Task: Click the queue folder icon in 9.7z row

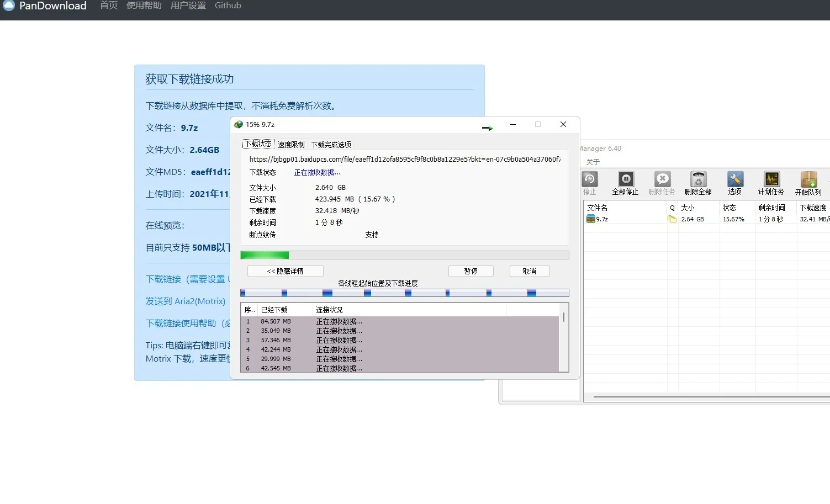Action: click(x=672, y=219)
